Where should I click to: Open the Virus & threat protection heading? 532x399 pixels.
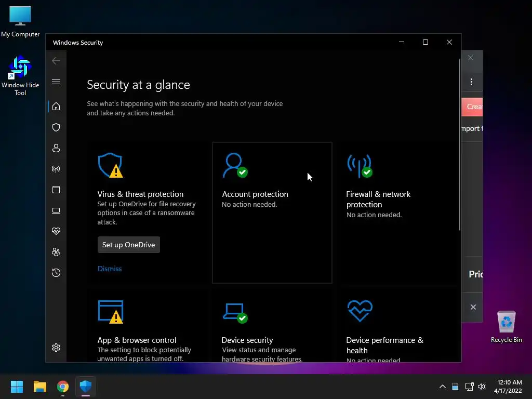[140, 194]
